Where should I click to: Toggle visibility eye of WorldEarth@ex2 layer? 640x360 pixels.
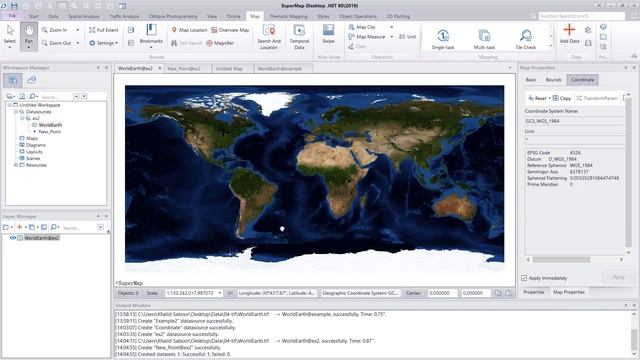13,238
